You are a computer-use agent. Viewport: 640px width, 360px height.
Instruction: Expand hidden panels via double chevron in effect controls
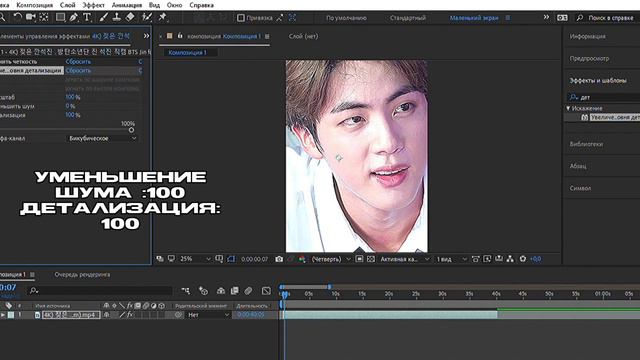click(146, 36)
